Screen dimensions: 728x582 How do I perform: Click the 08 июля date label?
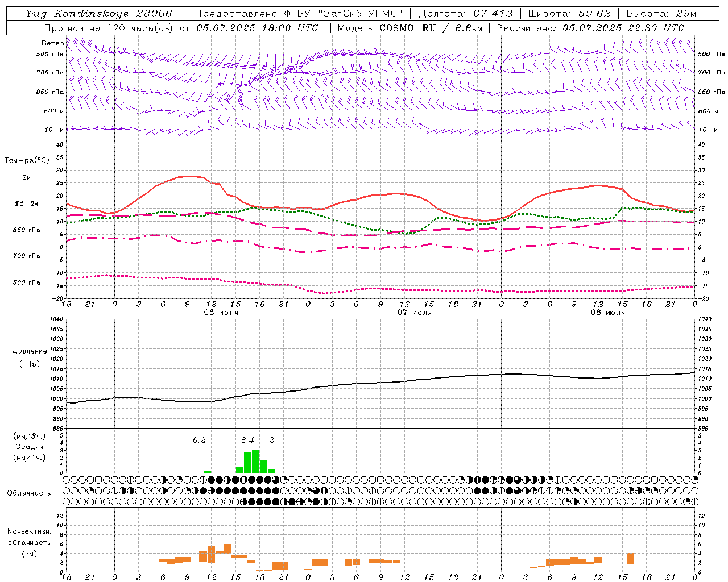point(608,313)
